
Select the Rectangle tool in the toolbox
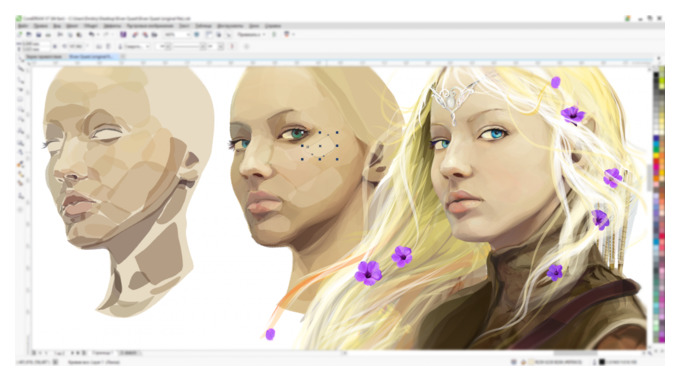coord(20,120)
